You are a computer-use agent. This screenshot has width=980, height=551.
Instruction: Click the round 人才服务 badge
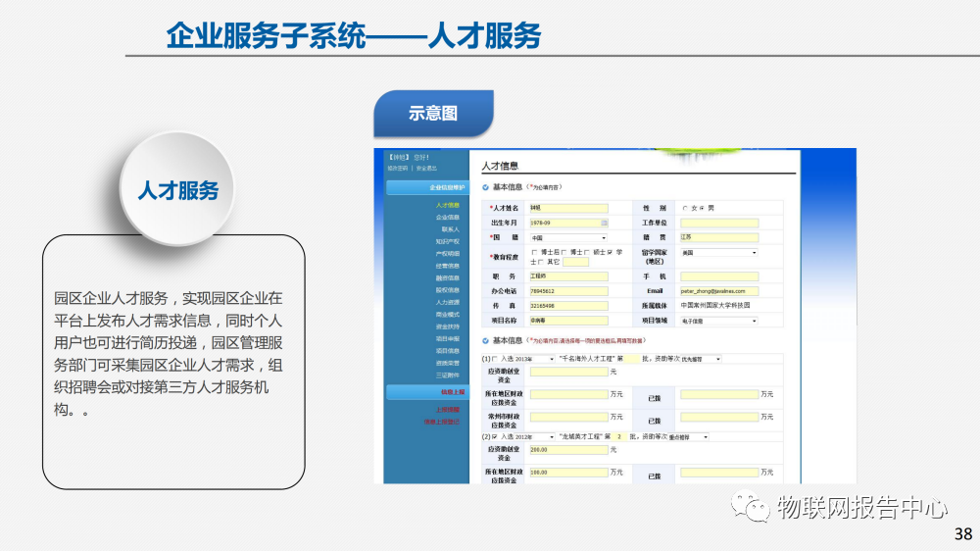(177, 189)
